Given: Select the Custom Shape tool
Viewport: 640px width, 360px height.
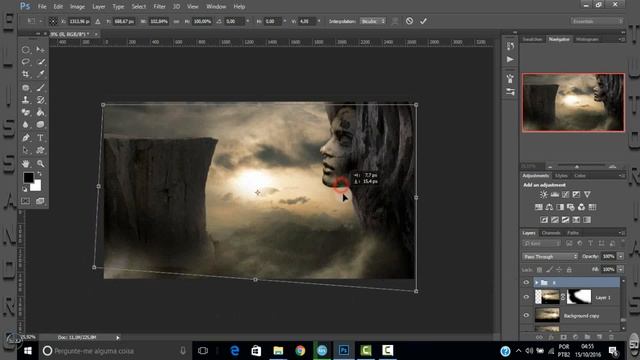Looking at the screenshot, I should [x=40, y=151].
